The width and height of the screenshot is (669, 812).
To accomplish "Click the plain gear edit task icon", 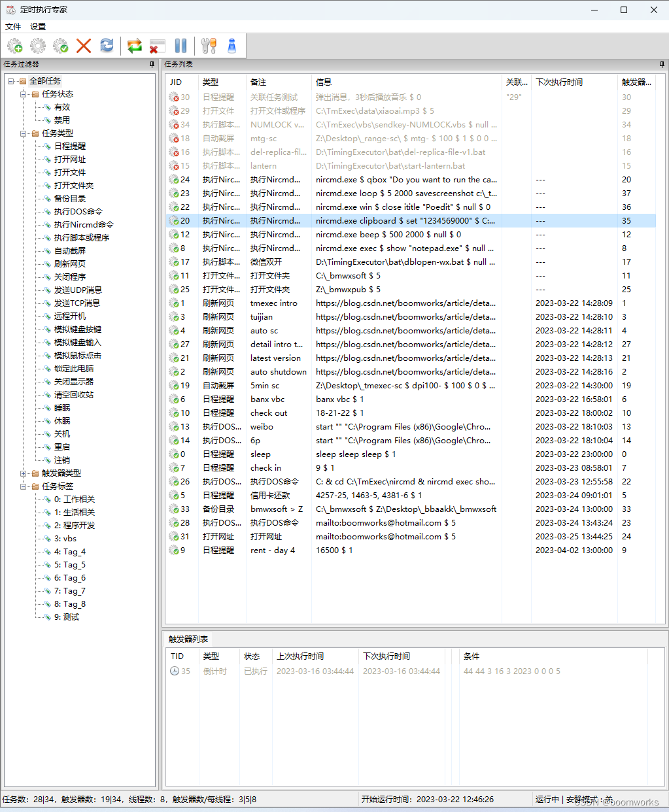I will pos(38,46).
